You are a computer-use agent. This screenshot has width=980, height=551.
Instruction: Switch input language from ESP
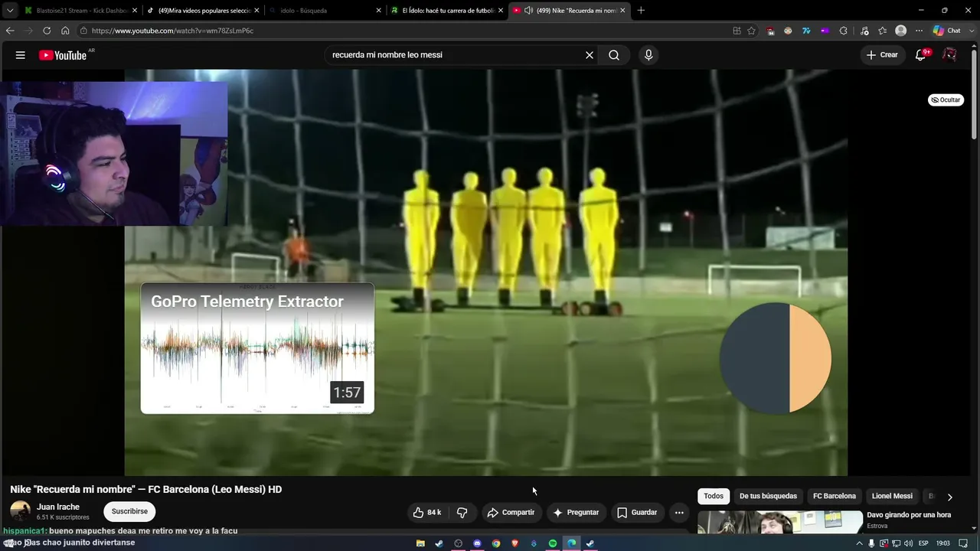[923, 543]
